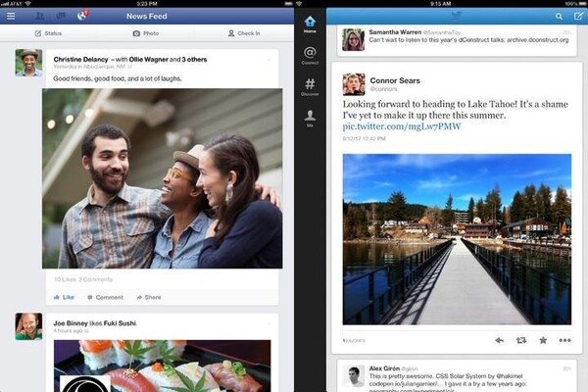Open Christine Delancy's name link
This screenshot has height=392, width=588.
coord(80,59)
